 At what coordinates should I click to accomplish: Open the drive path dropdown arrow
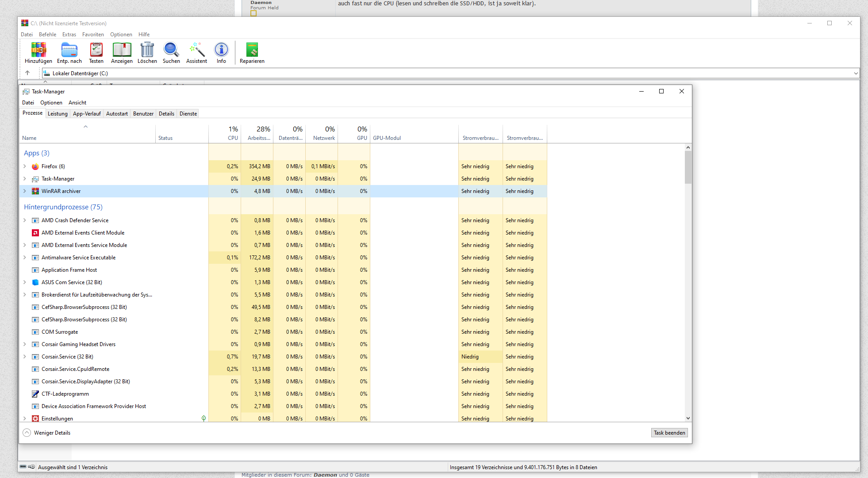click(856, 73)
